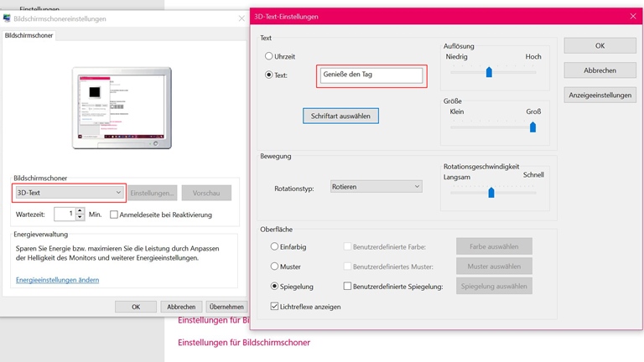Screen dimensions: 644x362
Task: Select the Uhrzeit radio button
Action: 269,56
